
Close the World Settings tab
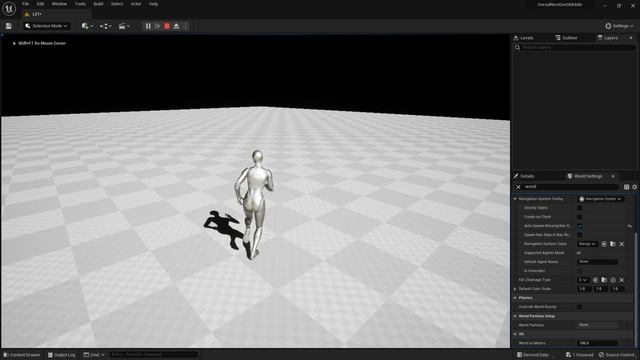613,176
